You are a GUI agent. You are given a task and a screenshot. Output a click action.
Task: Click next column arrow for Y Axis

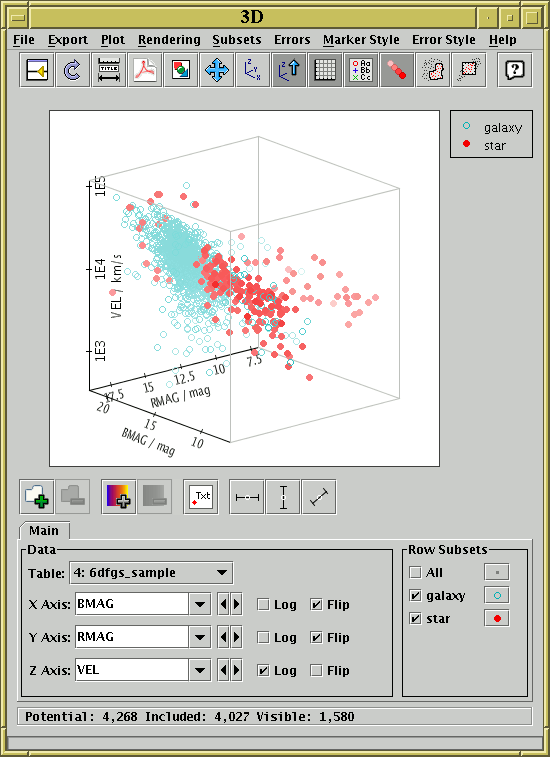click(x=237, y=638)
